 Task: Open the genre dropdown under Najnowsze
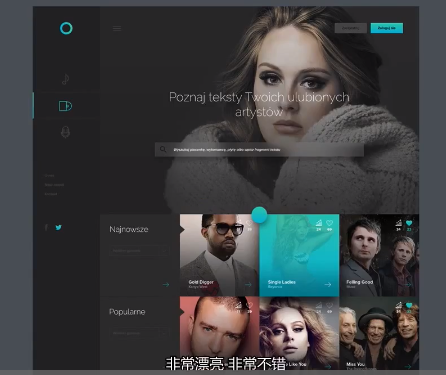click(x=139, y=251)
